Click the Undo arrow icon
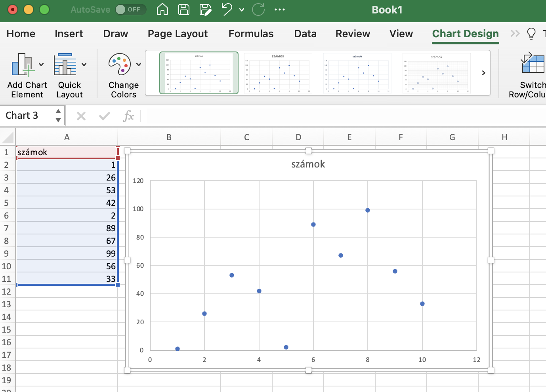This screenshot has width=546, height=392. [227, 10]
